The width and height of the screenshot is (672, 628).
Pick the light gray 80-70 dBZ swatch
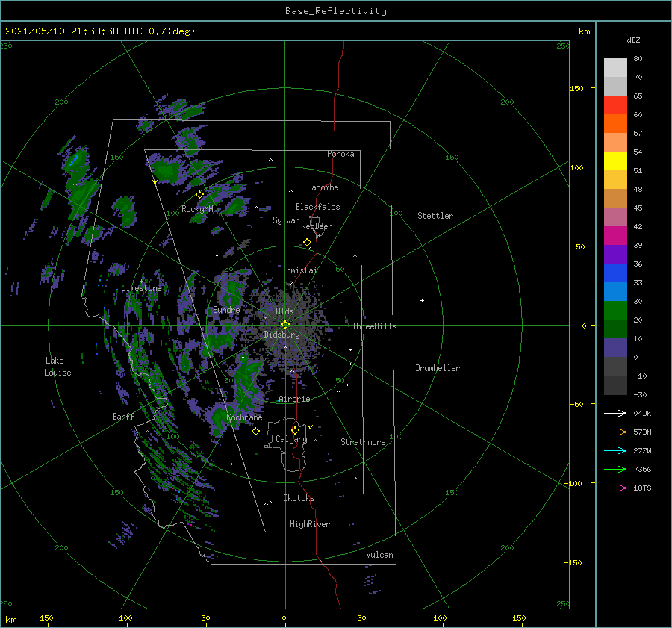[615, 68]
